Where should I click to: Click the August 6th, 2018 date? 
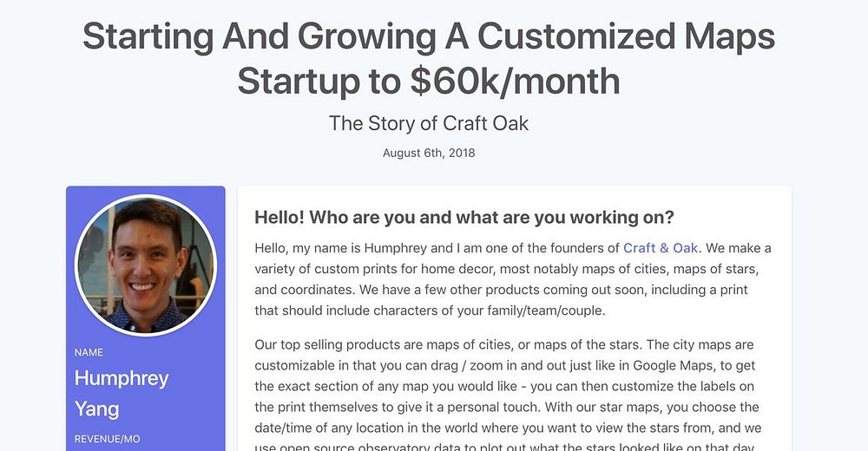pos(429,153)
